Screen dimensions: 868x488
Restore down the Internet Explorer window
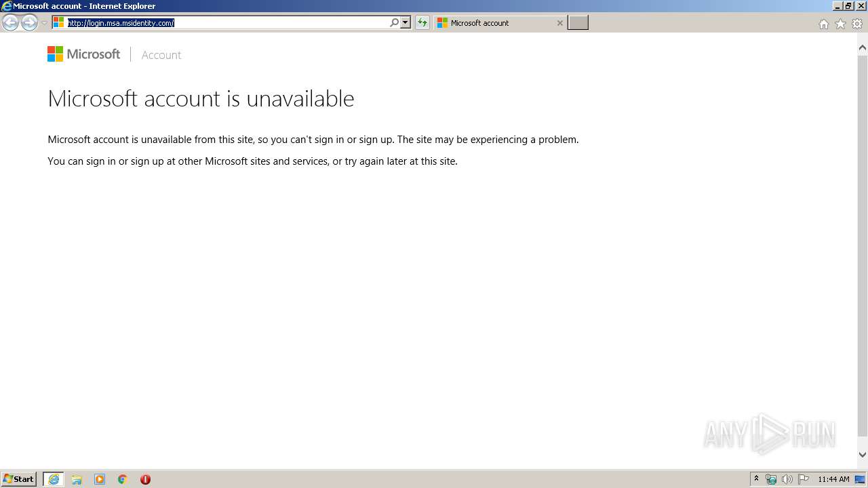[848, 5]
